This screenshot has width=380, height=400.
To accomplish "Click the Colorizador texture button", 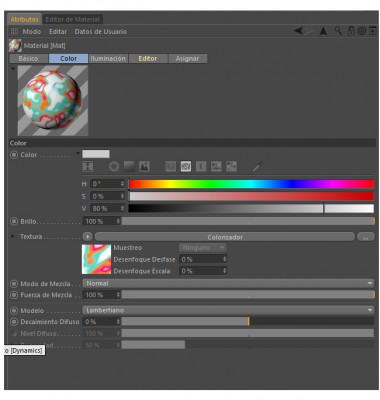I will click(x=225, y=237).
